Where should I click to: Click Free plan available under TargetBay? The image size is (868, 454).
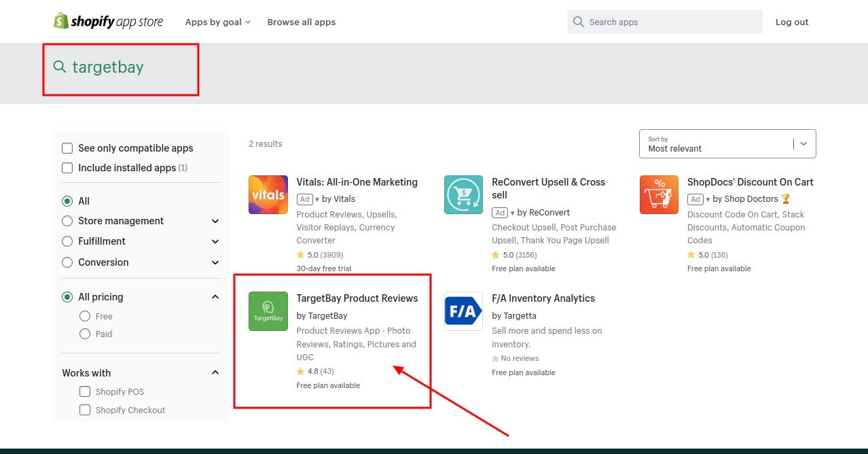(x=329, y=385)
